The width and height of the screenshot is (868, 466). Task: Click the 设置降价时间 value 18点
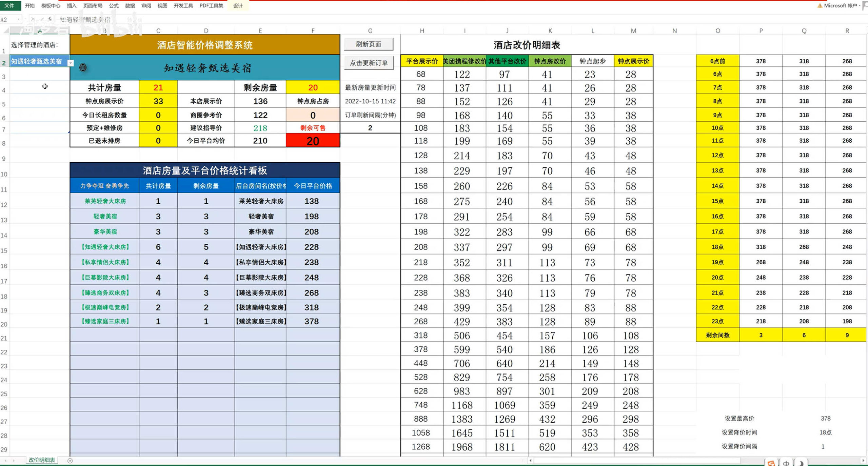(x=826, y=432)
